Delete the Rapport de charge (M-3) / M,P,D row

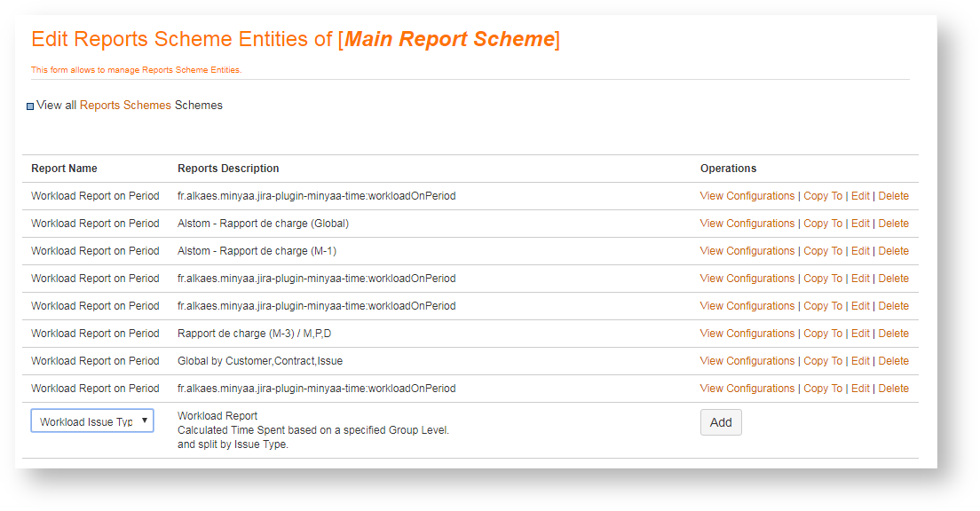coord(893,334)
